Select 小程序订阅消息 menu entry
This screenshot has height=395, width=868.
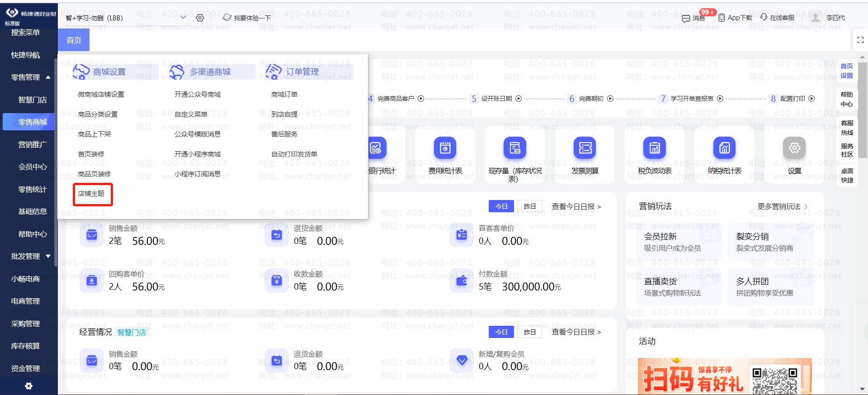[x=198, y=174]
